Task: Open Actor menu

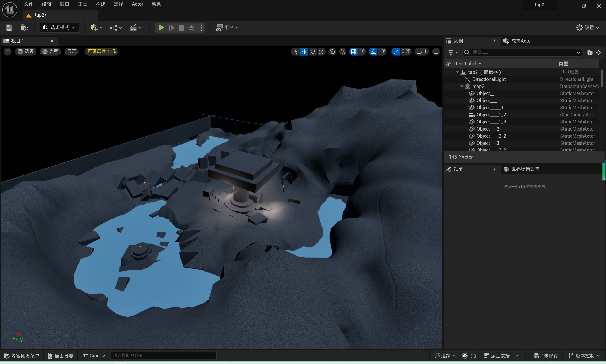Action: tap(137, 4)
